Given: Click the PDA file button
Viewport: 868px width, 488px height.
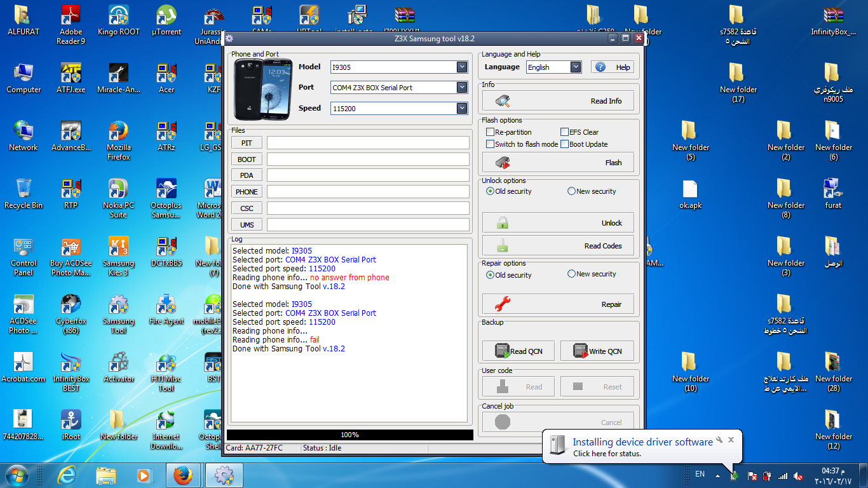Looking at the screenshot, I should pyautogui.click(x=247, y=175).
